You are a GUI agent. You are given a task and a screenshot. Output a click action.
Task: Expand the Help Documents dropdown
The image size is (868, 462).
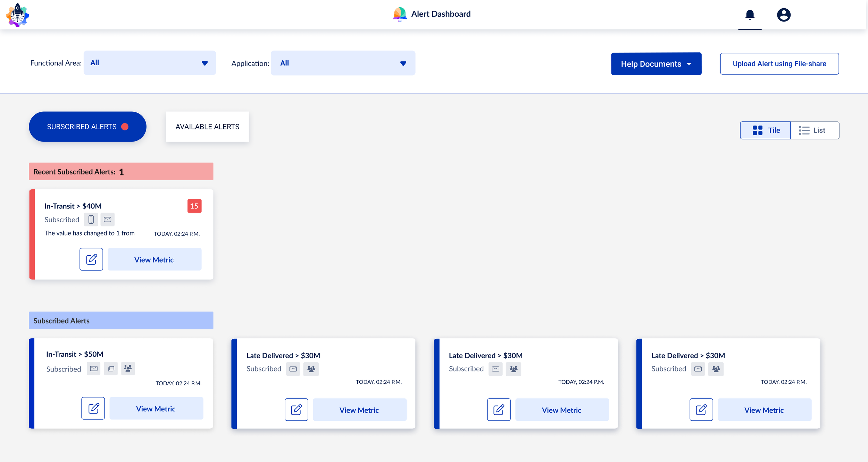coord(656,63)
